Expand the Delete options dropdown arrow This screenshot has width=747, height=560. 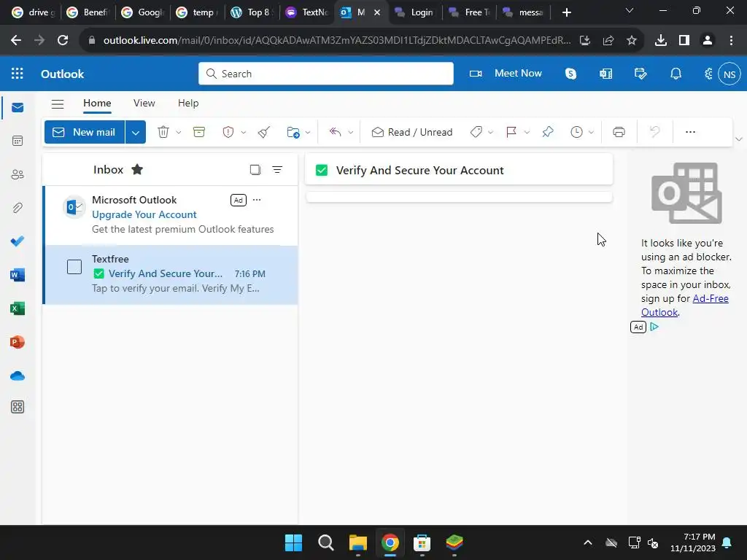(179, 133)
